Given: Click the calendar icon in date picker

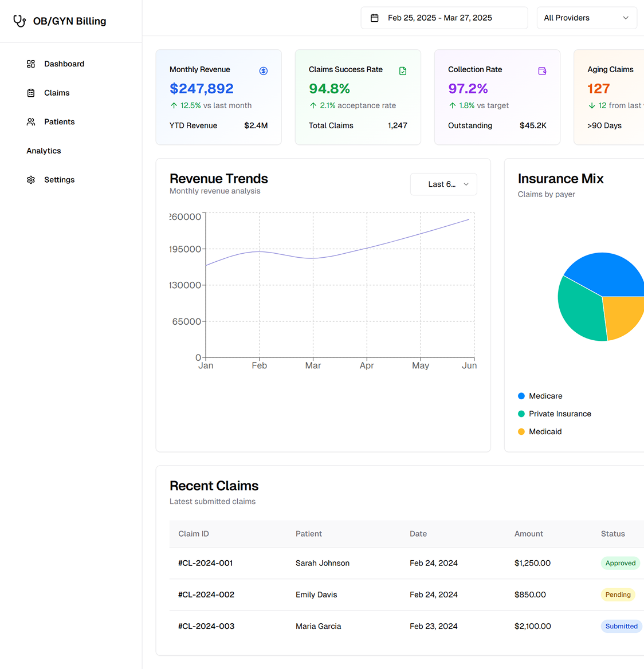Looking at the screenshot, I should point(375,18).
